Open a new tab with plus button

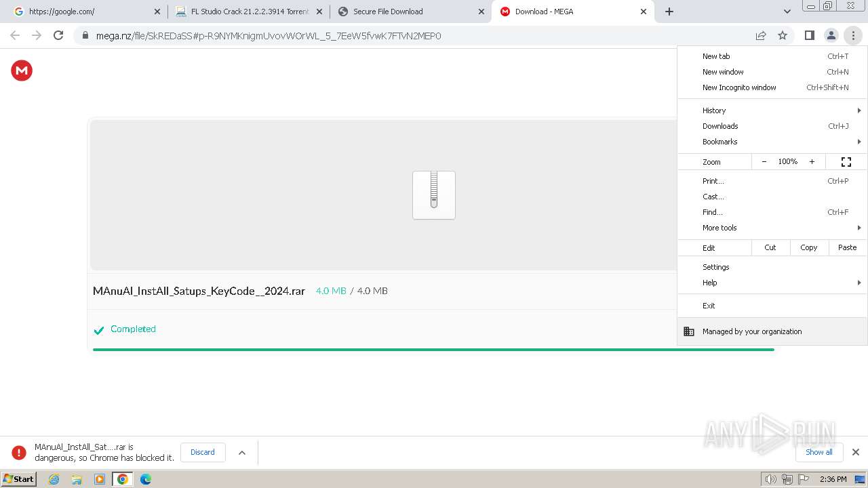click(x=669, y=12)
